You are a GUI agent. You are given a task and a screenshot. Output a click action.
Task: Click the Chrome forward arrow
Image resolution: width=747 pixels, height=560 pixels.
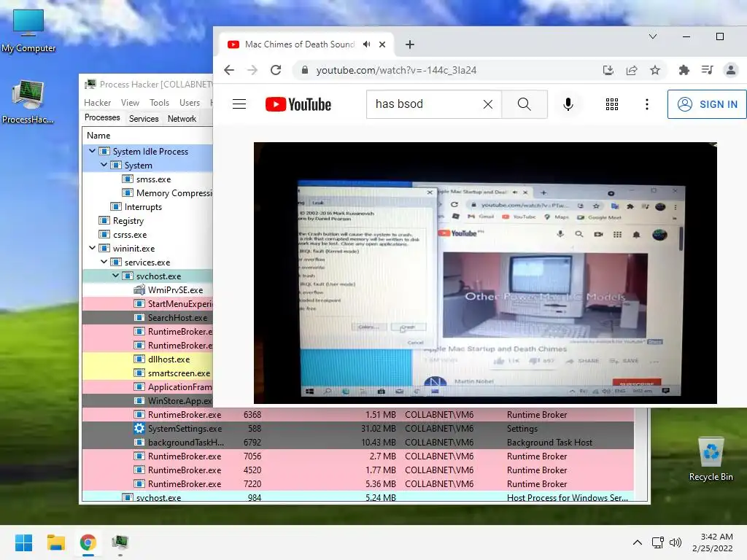[x=252, y=70]
